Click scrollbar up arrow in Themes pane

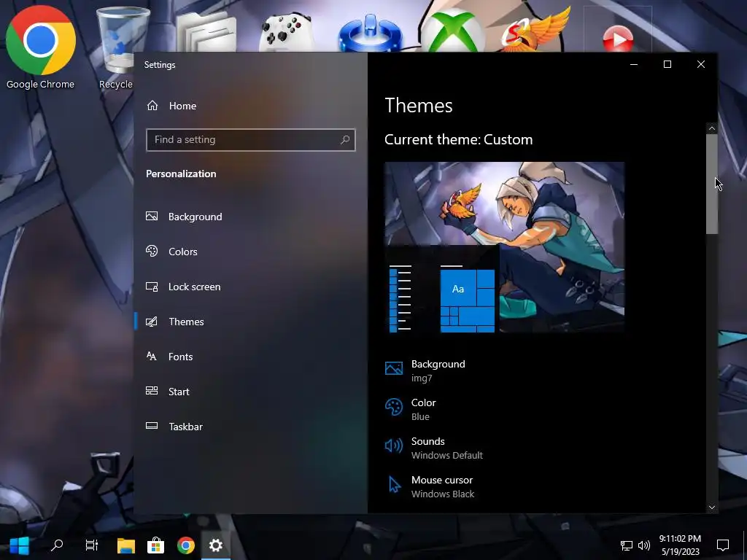(x=712, y=128)
